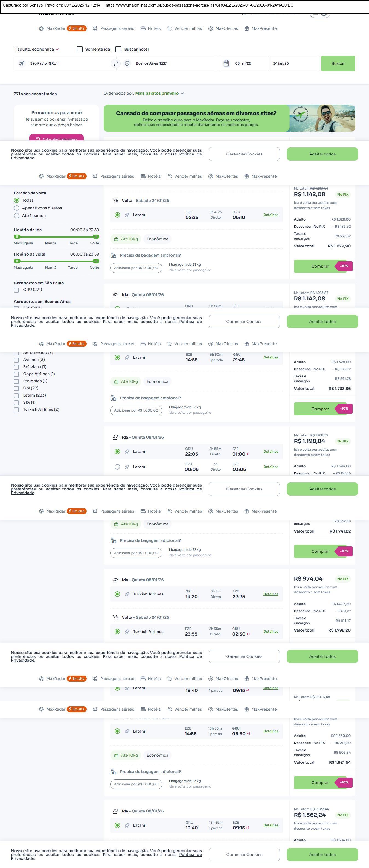
Task: Click the gift icon for MaxPresente in top navigation
Action: point(247,29)
